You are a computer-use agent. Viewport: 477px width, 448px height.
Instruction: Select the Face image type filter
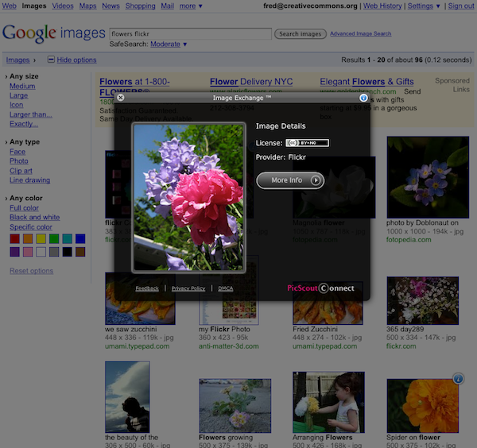point(17,152)
